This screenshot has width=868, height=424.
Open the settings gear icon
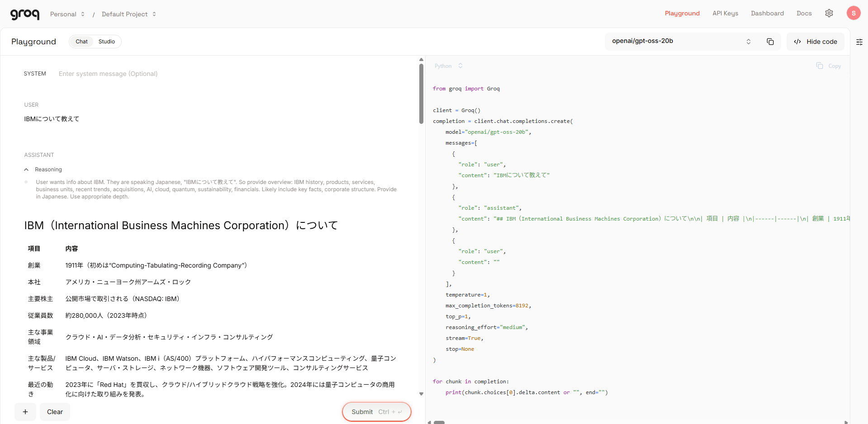[x=829, y=13]
